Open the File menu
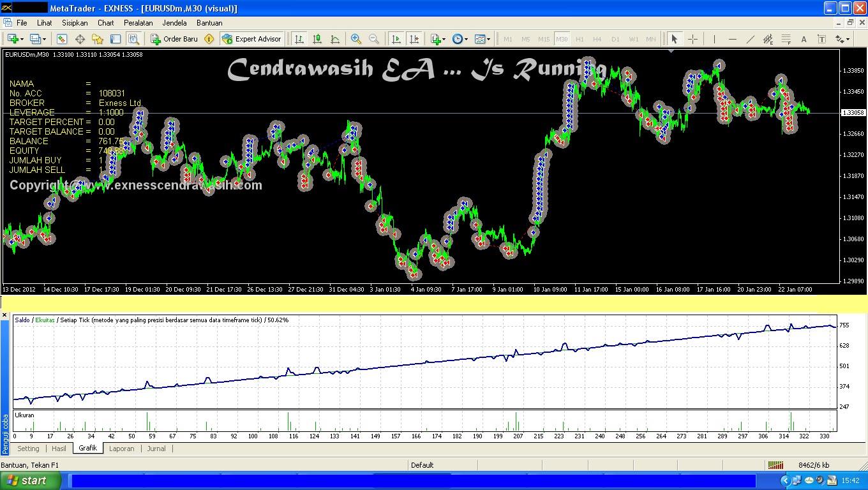The image size is (868, 490). (22, 23)
